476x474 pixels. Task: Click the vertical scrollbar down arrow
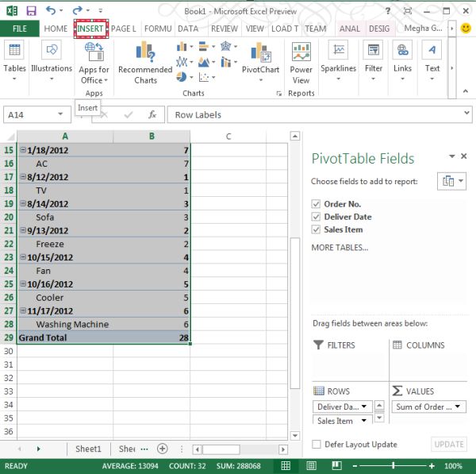(x=295, y=435)
